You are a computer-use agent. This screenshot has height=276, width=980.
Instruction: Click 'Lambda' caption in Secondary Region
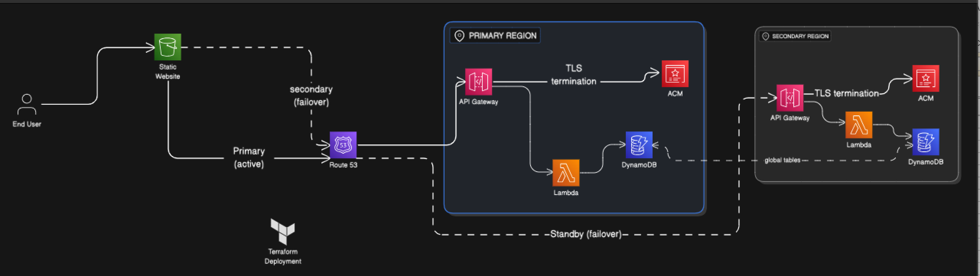click(859, 145)
